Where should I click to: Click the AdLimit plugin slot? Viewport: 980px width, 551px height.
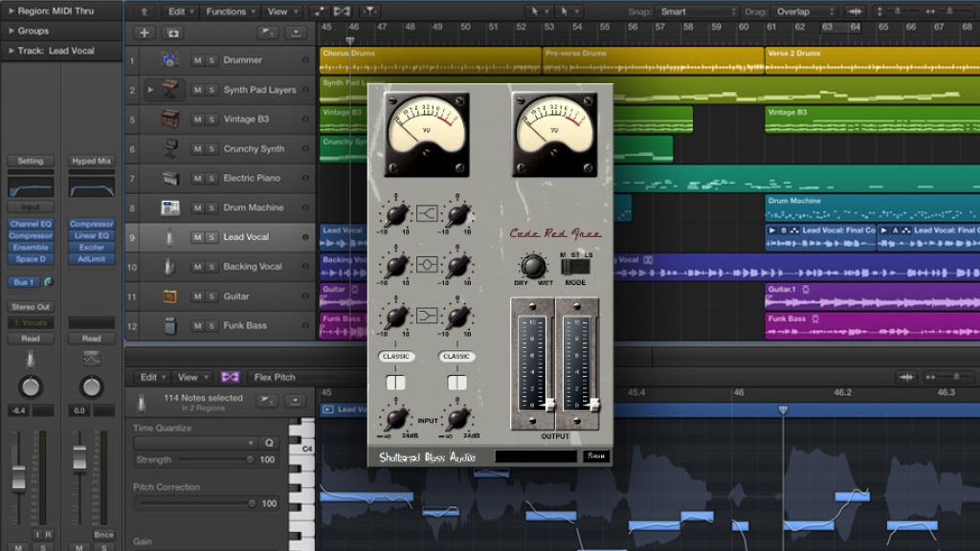(x=91, y=258)
